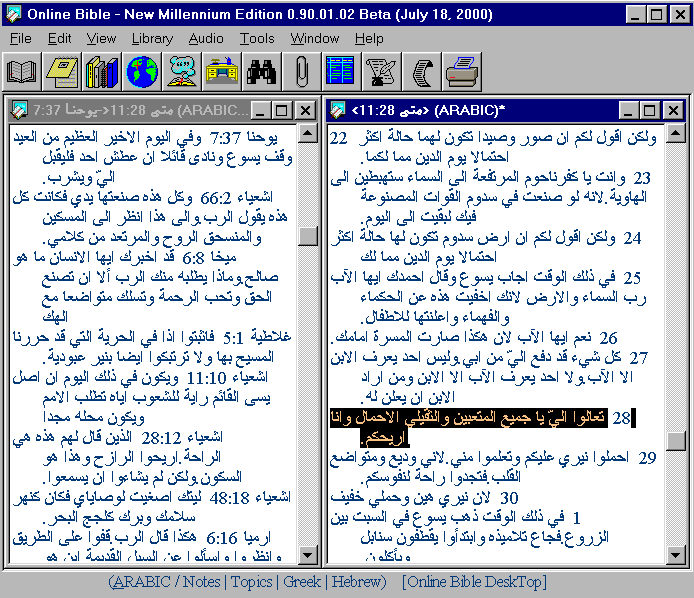Click the 11:10 reference in left pane
This screenshot has height=598, width=694.
pyautogui.click(x=206, y=378)
